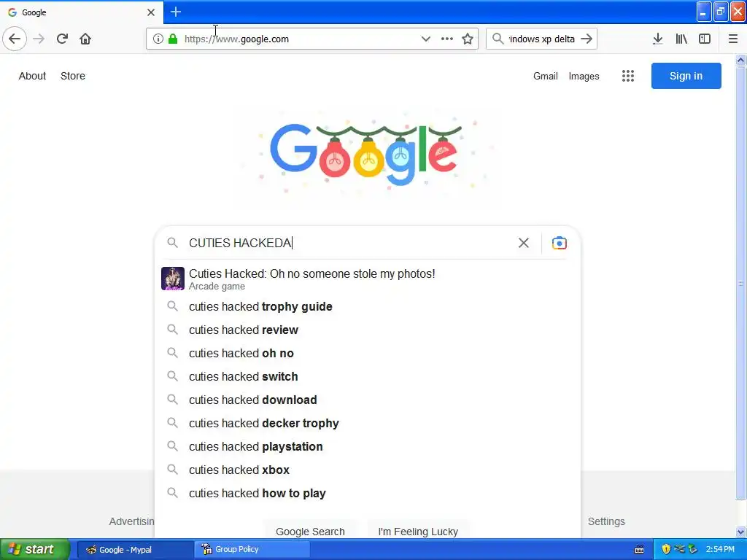This screenshot has height=560, width=747.
Task: Open the About link
Action: [32, 76]
